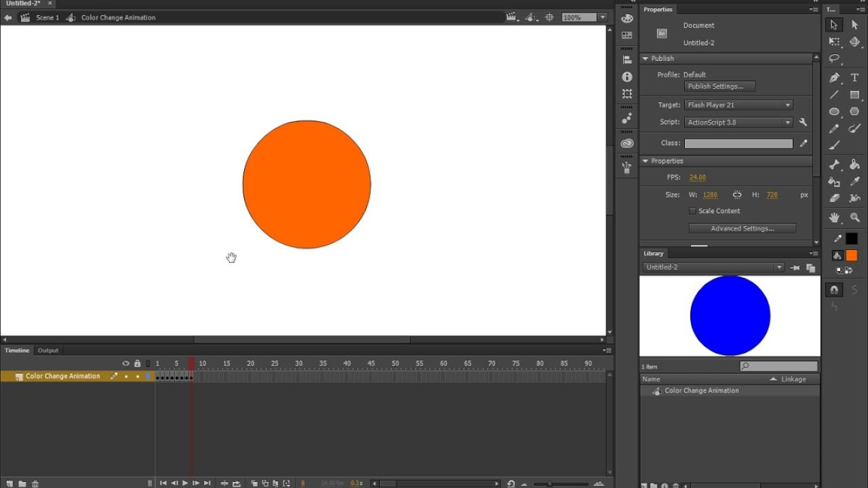Toggle link between width and height
This screenshot has width=868, height=488.
[x=737, y=195]
